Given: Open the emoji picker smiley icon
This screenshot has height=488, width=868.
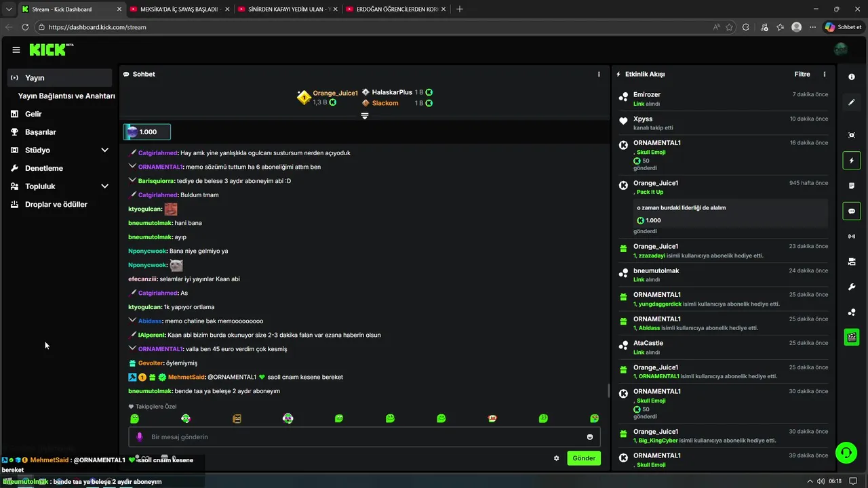Looking at the screenshot, I should click(x=590, y=437).
